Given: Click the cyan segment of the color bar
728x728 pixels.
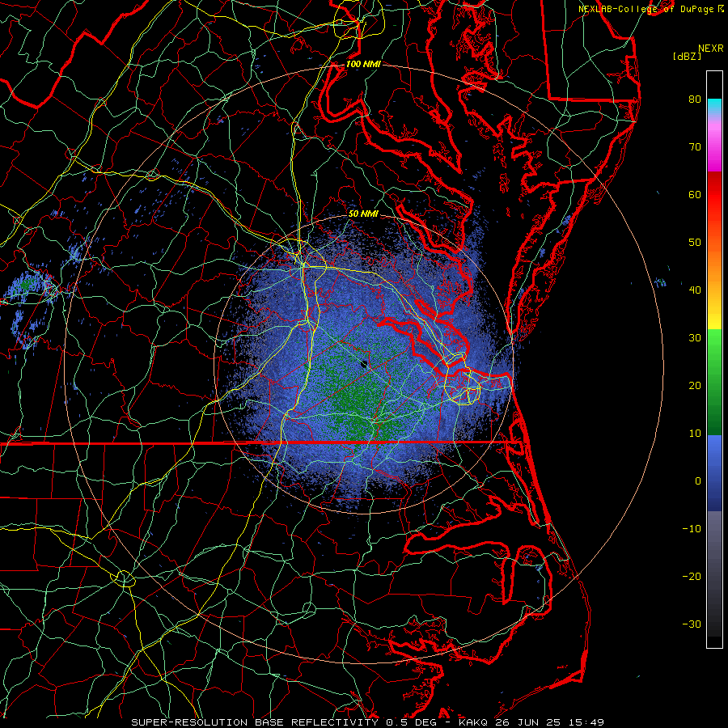Looking at the screenshot, I should tap(714, 106).
